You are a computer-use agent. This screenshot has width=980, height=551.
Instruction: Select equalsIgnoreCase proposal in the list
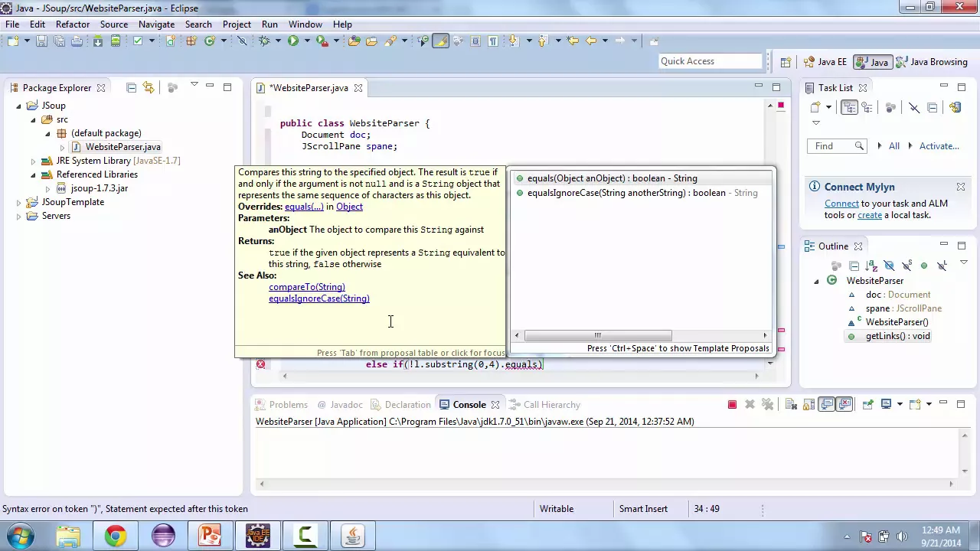tap(642, 193)
